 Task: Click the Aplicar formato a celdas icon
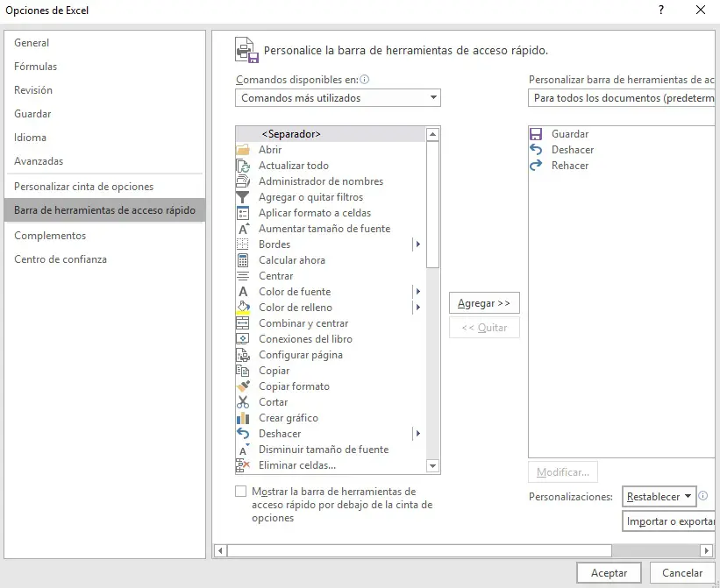242,213
